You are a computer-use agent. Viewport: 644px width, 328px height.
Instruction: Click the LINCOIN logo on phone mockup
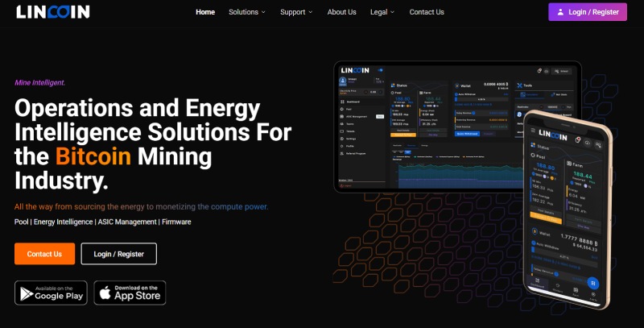(x=553, y=135)
